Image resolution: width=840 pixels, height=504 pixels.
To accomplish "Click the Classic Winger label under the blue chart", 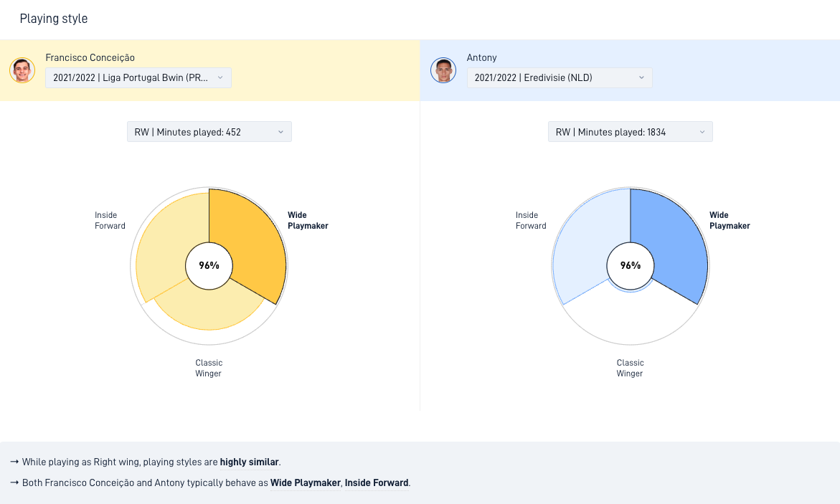I will [630, 368].
